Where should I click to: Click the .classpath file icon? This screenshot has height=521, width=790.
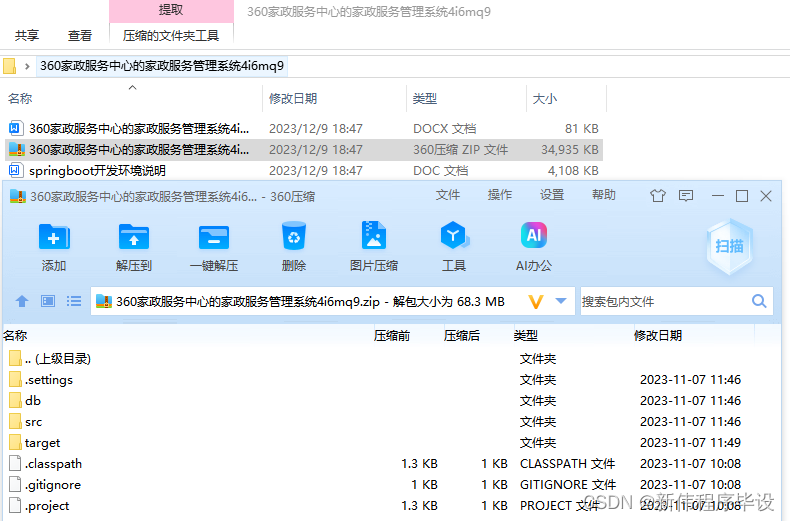point(16,464)
